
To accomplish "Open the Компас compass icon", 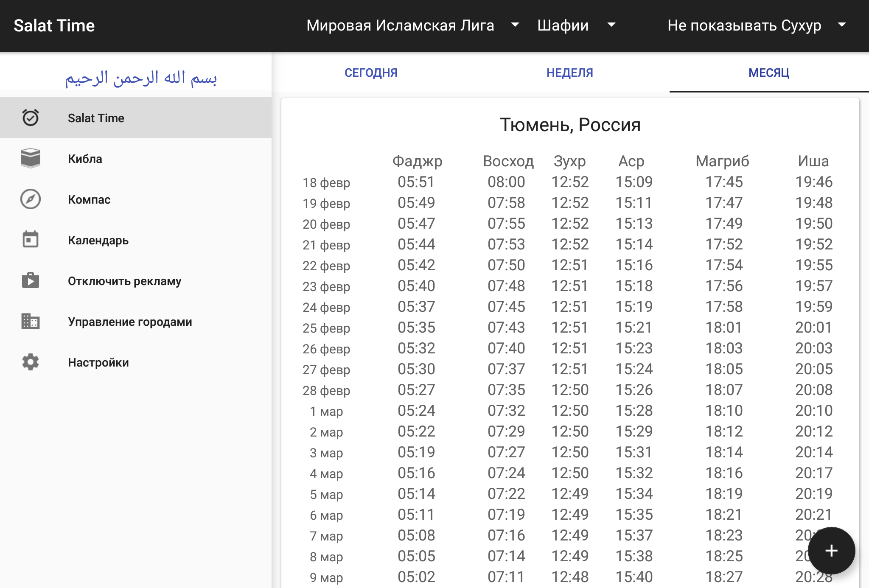I will click(31, 199).
